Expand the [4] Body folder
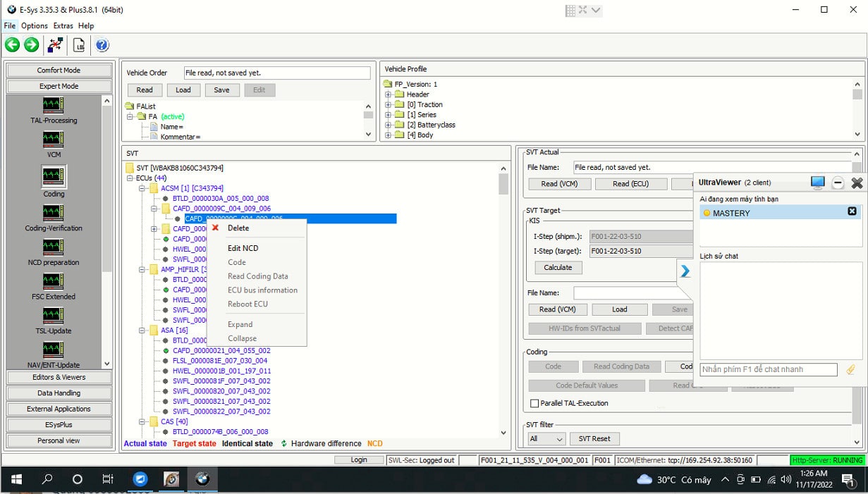The height and width of the screenshot is (494, 868). tap(388, 135)
